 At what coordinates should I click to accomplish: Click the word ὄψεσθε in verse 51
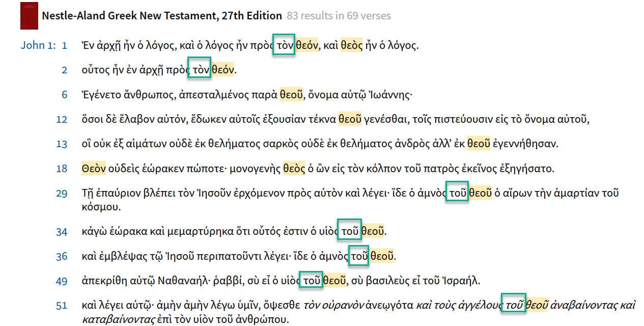[281, 306]
